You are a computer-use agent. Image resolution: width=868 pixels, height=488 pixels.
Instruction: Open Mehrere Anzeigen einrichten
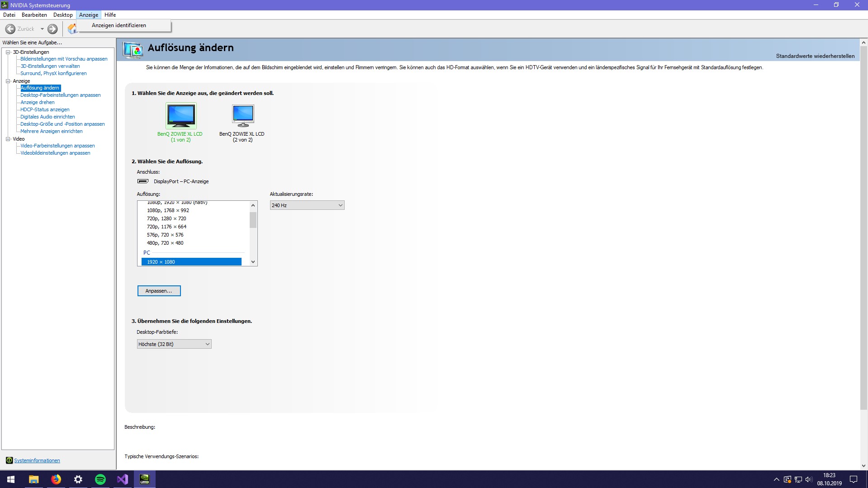(52, 131)
